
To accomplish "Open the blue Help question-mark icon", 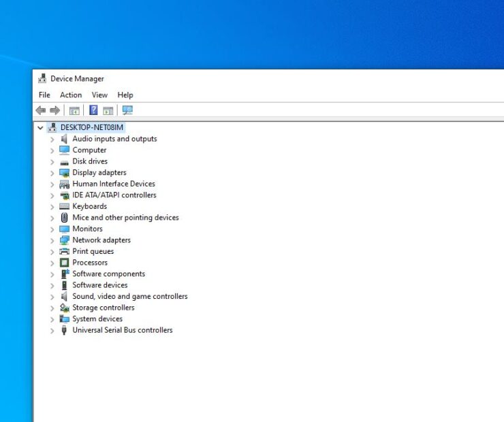I will (x=93, y=110).
